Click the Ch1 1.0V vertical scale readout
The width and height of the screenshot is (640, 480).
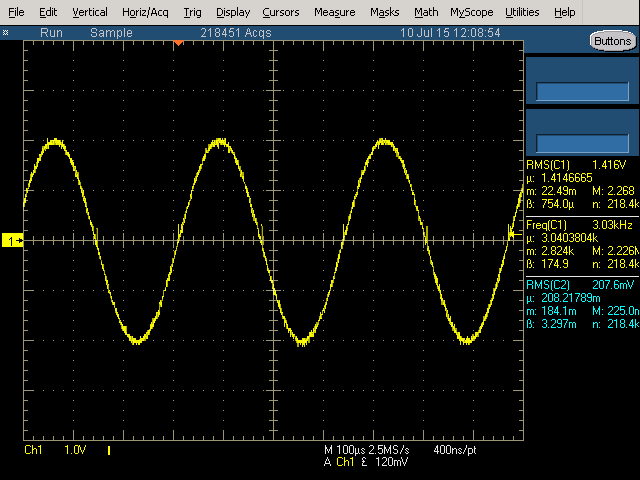click(x=60, y=451)
